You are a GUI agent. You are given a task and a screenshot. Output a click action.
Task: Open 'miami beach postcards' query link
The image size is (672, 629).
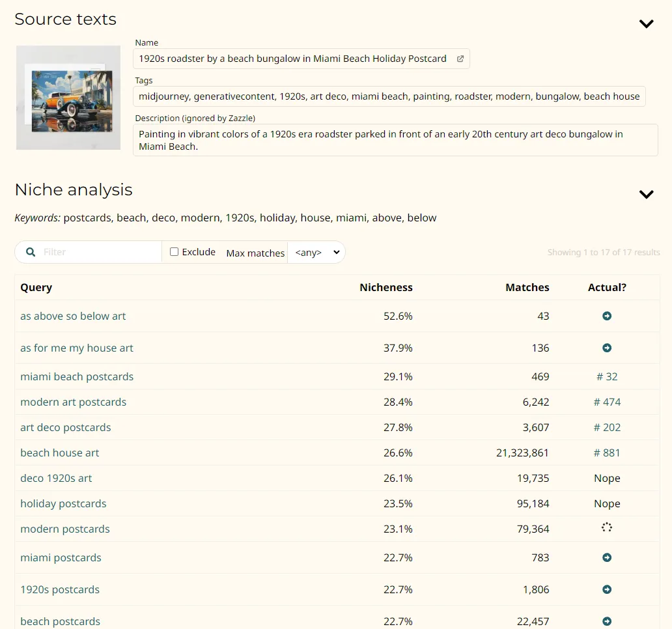tap(77, 376)
